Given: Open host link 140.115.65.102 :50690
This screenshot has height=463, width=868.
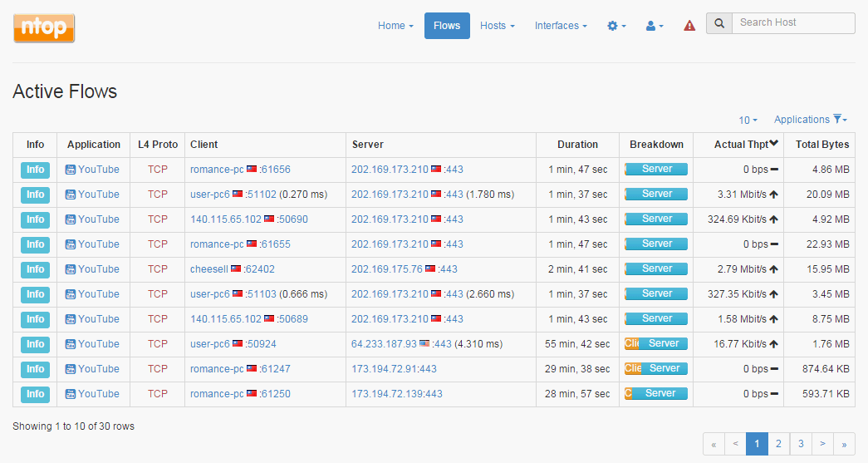Looking at the screenshot, I should [x=225, y=219].
